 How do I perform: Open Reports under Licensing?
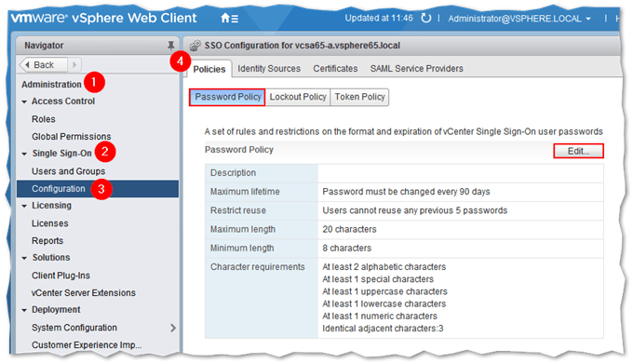click(47, 240)
